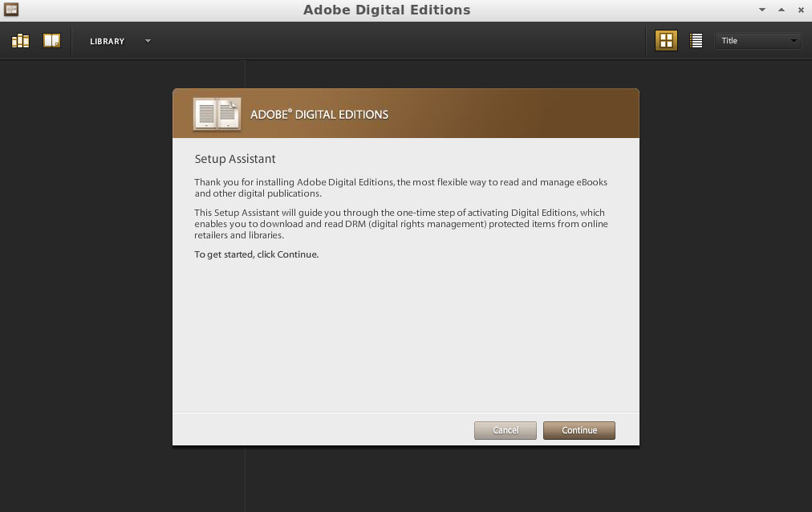The width and height of the screenshot is (812, 512).
Task: Click the Cancel button in Setup Assistant
Action: [x=505, y=430]
